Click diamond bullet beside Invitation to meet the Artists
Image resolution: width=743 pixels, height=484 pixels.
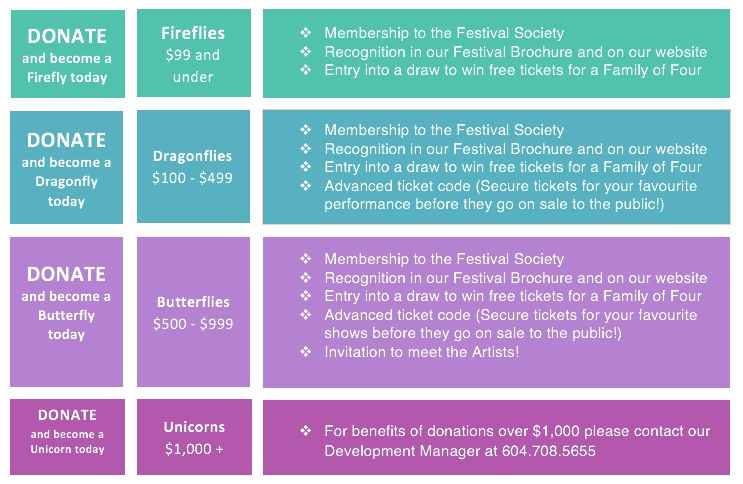(306, 351)
